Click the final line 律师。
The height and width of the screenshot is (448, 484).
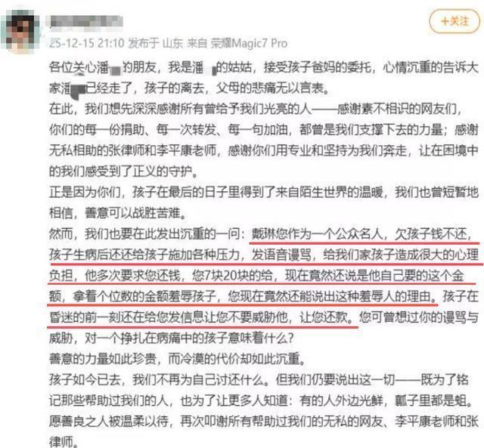pyautogui.click(x=63, y=441)
